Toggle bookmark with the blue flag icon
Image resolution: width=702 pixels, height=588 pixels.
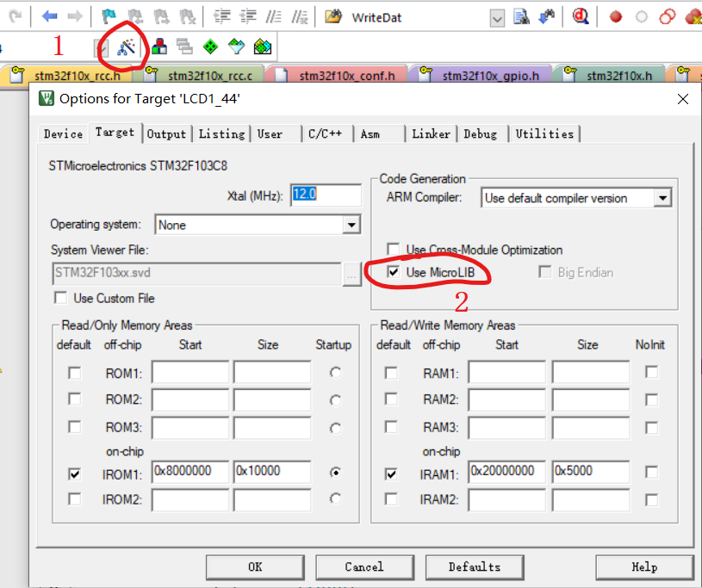[109, 17]
